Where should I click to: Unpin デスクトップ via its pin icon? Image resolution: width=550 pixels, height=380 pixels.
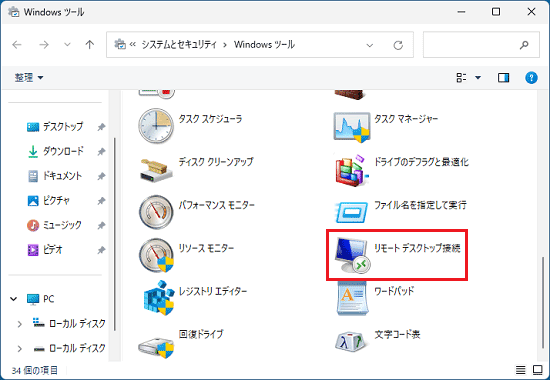click(101, 127)
